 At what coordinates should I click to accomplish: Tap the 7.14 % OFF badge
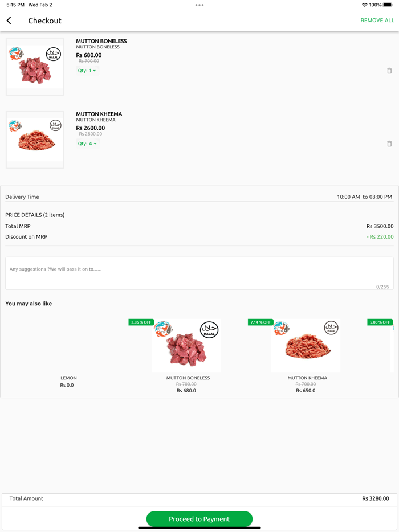(x=260, y=322)
